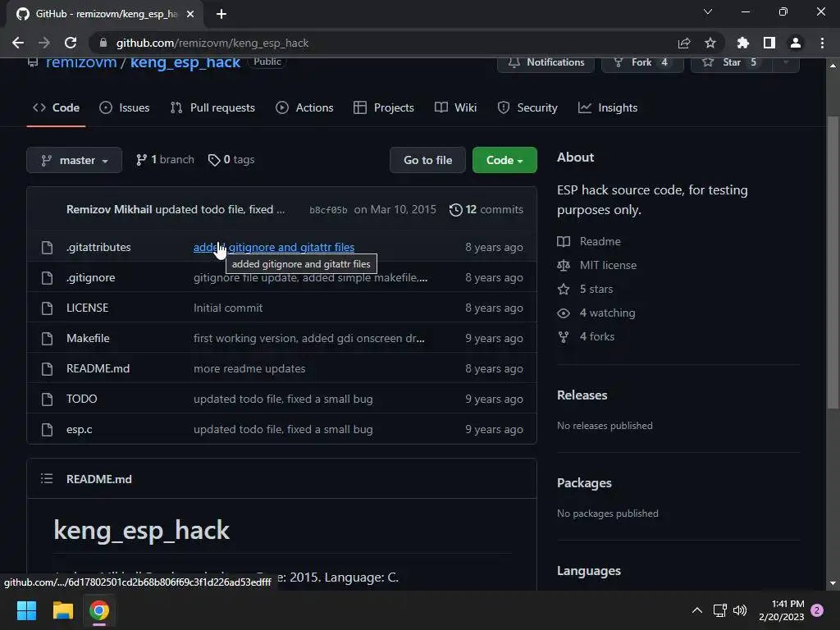Click the remizovm owner link
This screenshot has height=630, width=840.
click(x=81, y=62)
